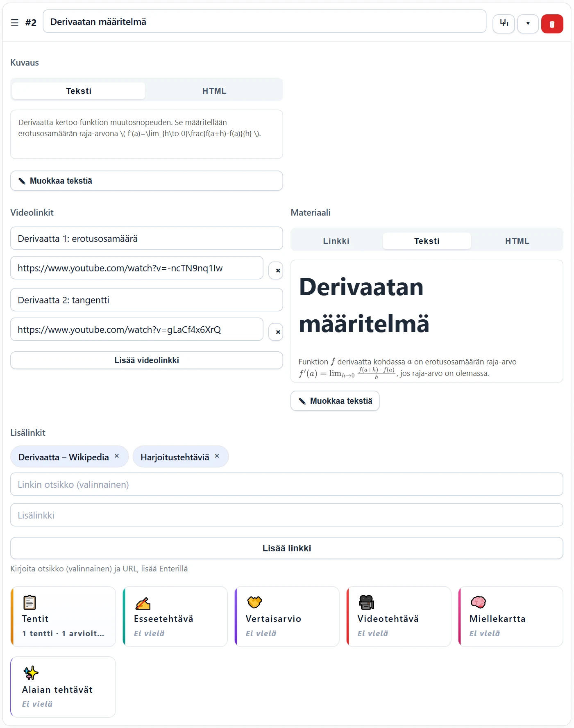Remove the Derivaatta 1 video link

point(276,271)
